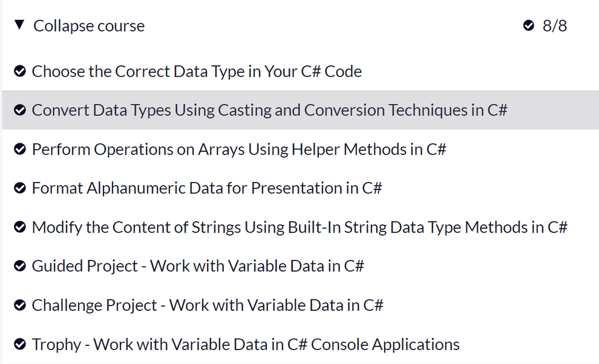599x364 pixels.
Task: Click the completed checkmark beside Choose the Correct Data Type
Action: click(x=19, y=72)
